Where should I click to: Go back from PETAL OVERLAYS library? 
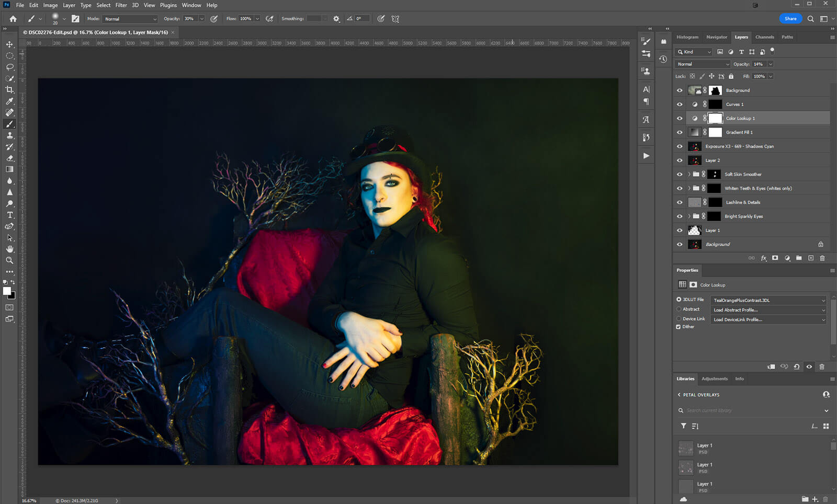point(679,395)
